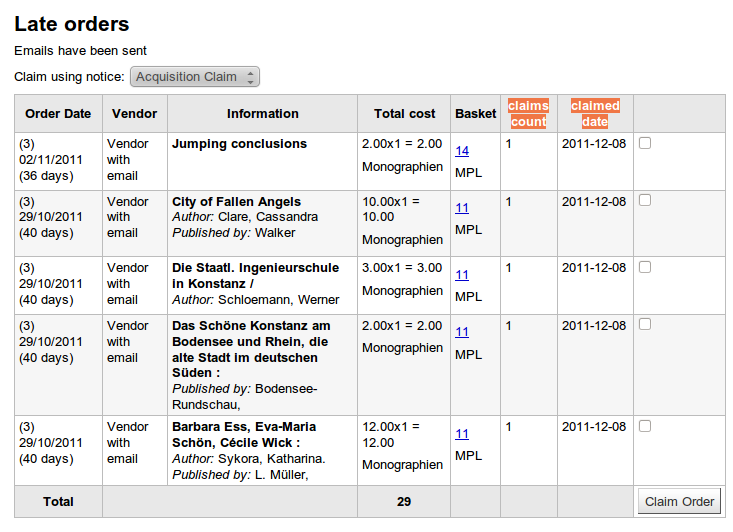The height and width of the screenshot is (532, 733).
Task: Click the highlighted claimed date header
Action: point(595,114)
